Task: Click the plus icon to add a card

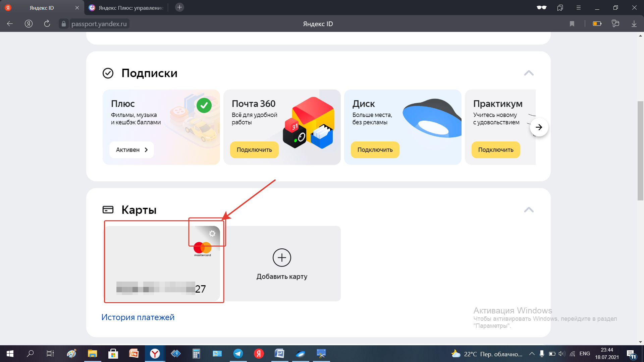Action: 282,257
